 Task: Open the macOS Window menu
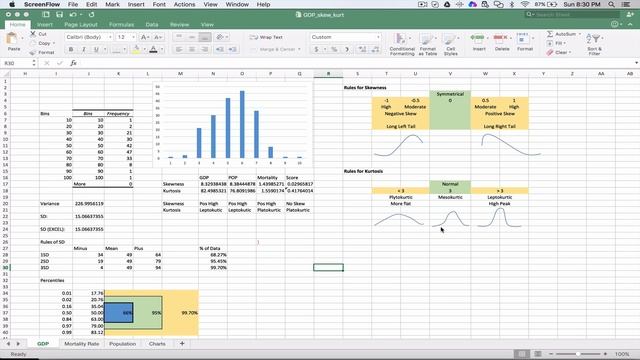click(237, 4)
